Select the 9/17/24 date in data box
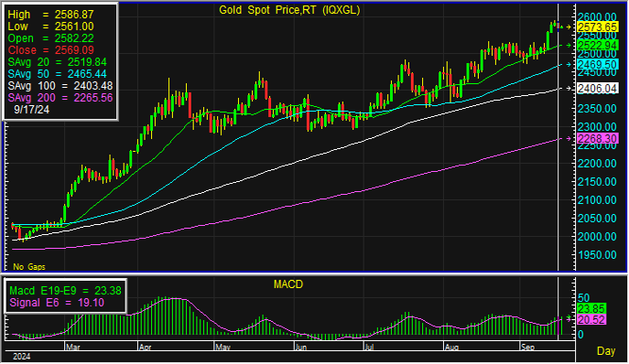Screen dimensions: 629x364 (x=31, y=110)
